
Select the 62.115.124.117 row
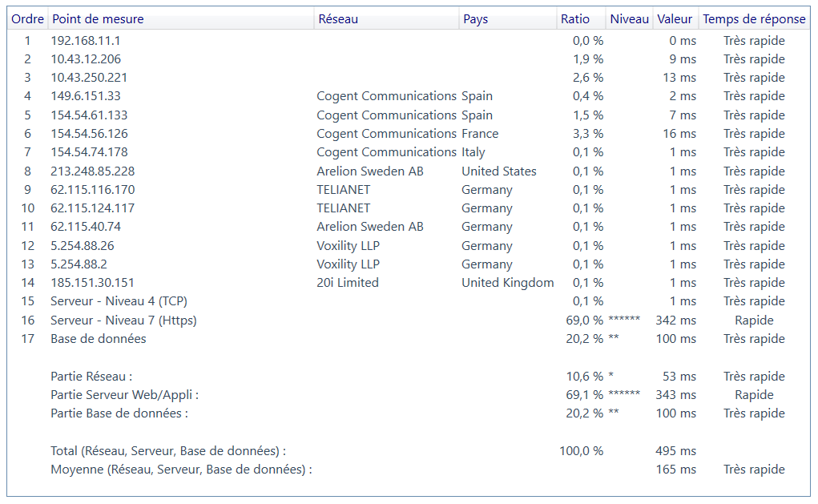(x=409, y=208)
